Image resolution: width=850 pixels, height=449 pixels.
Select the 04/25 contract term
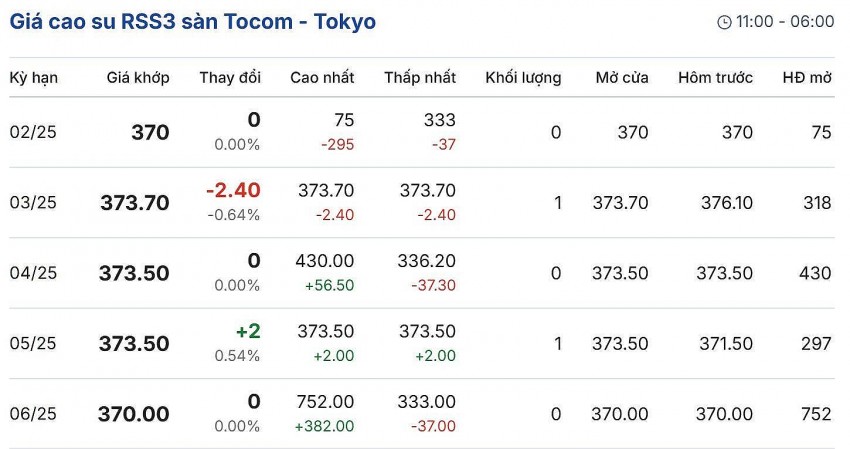point(33,273)
